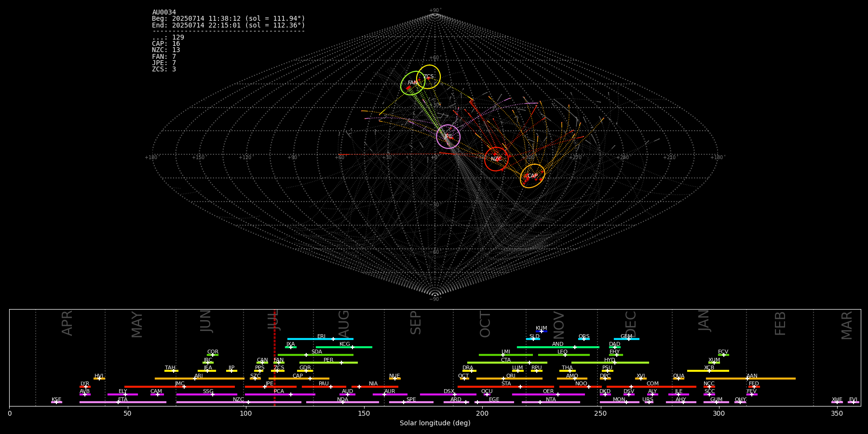Select the ARI shower bar in timeline

click(x=199, y=379)
